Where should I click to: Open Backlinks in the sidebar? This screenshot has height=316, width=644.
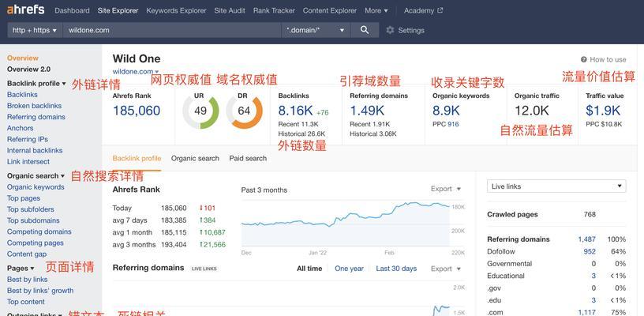coord(22,95)
